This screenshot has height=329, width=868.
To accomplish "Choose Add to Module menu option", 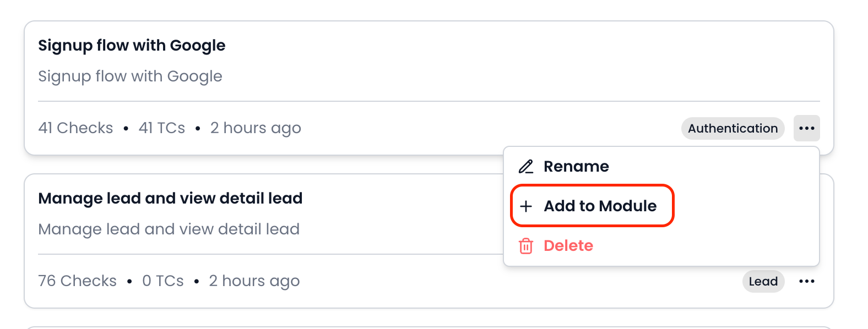I will 600,206.
